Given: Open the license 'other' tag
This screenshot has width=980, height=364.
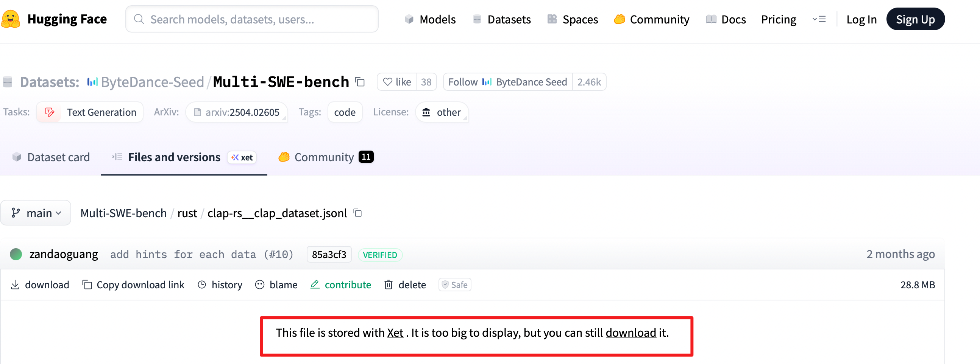Looking at the screenshot, I should tap(442, 112).
